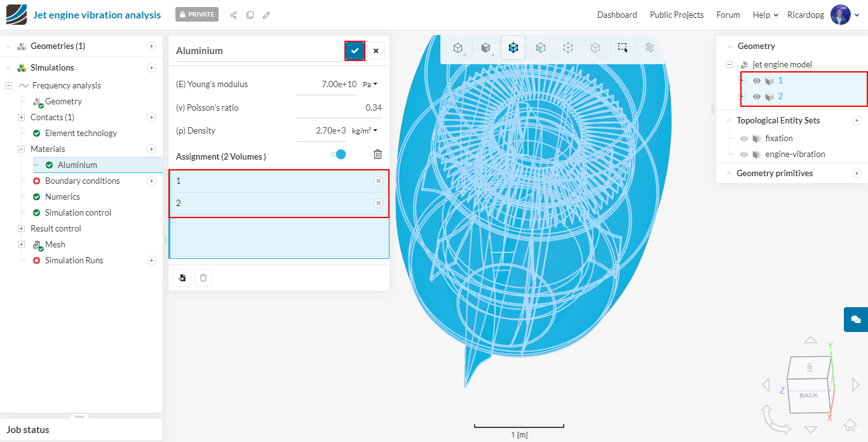Go to Dashboard

tap(617, 15)
